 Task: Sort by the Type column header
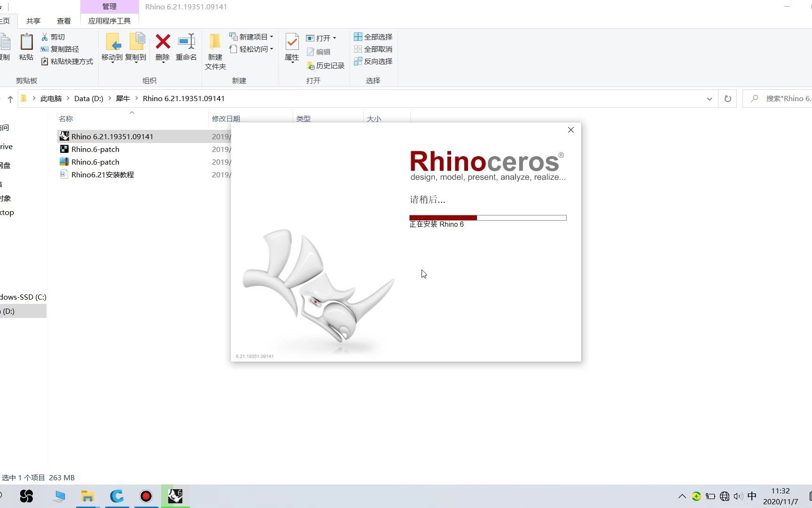[x=304, y=119]
